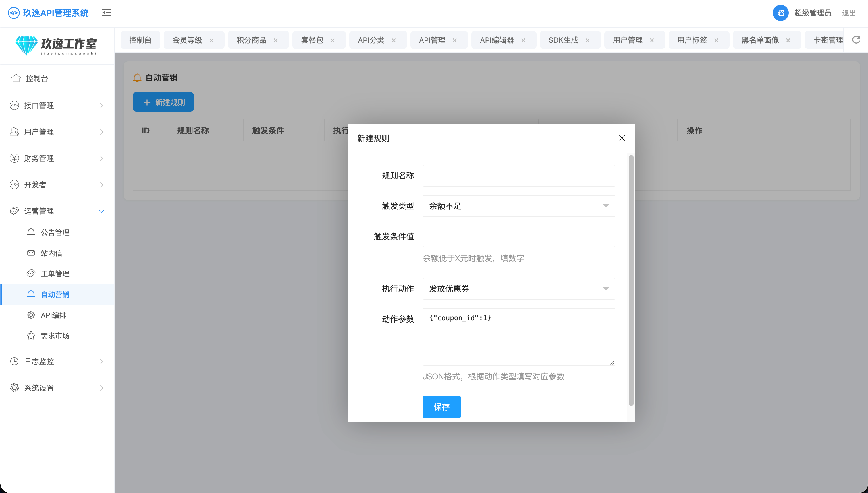Viewport: 868px width, 493px height.
Task: Focus the 触发条件值 input field
Action: (x=519, y=236)
